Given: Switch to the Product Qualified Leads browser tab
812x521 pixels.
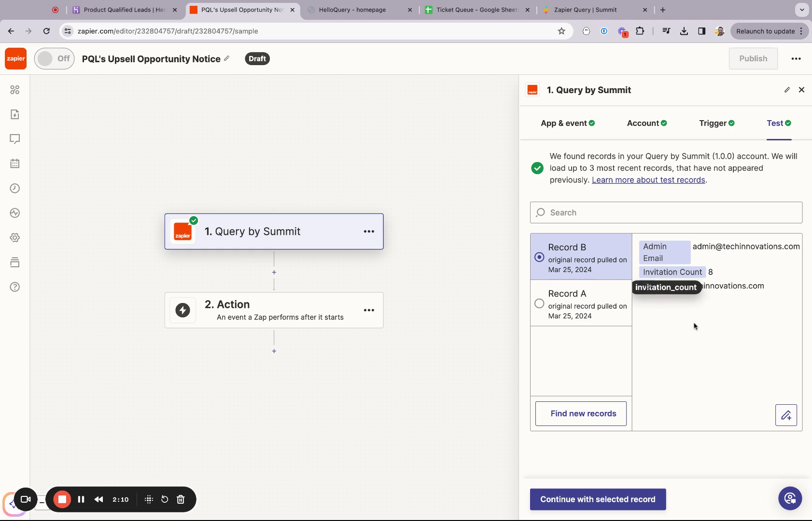Looking at the screenshot, I should (x=125, y=10).
